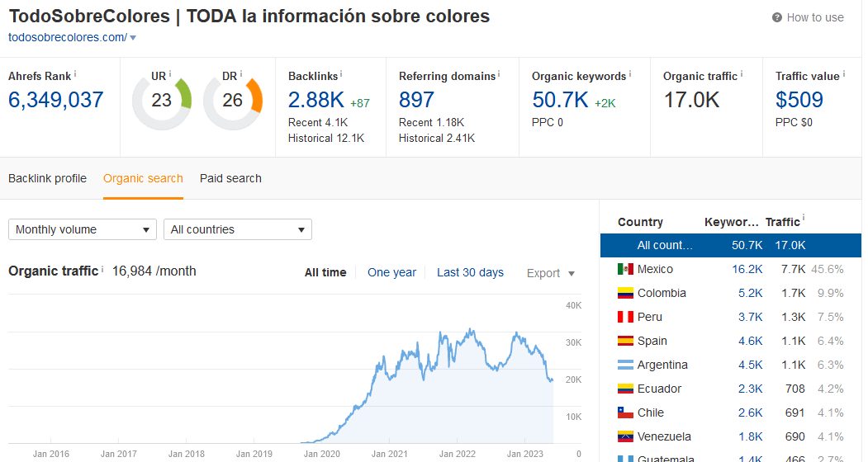
Task: Click the Organic keywords info icon
Action: (630, 73)
